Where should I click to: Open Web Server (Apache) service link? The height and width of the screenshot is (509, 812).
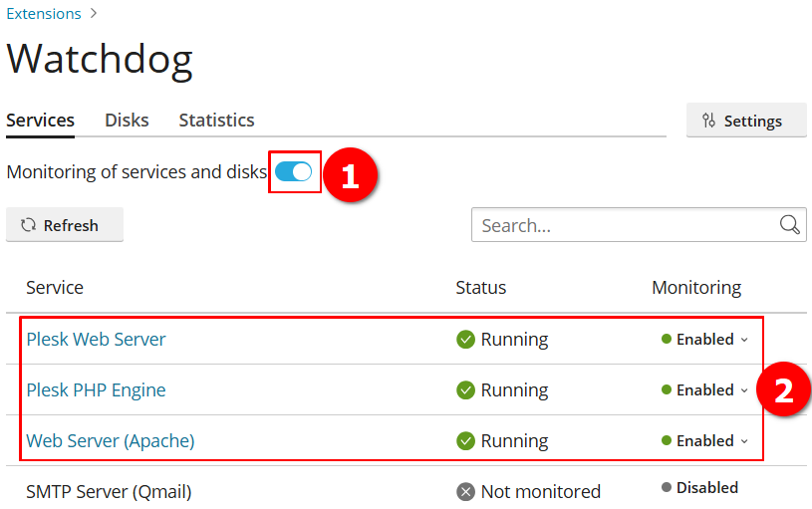[111, 440]
